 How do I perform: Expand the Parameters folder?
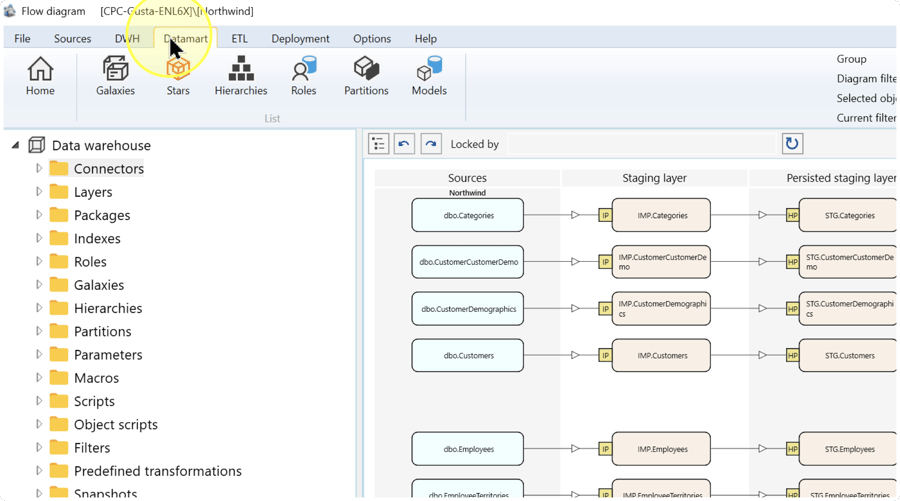[38, 354]
